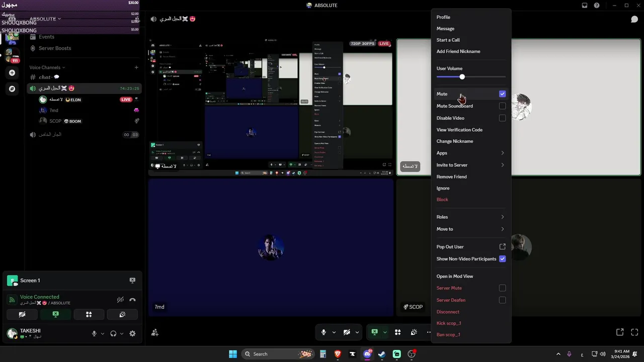Image resolution: width=644 pixels, height=362 pixels.
Task: Mute microphone in the bottom call controls
Action: click(x=324, y=332)
